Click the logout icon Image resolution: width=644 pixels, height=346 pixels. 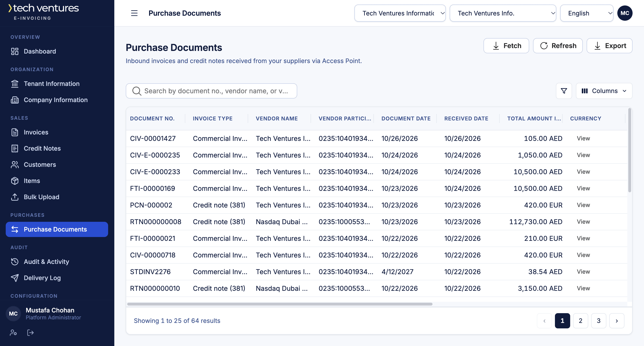click(x=30, y=333)
